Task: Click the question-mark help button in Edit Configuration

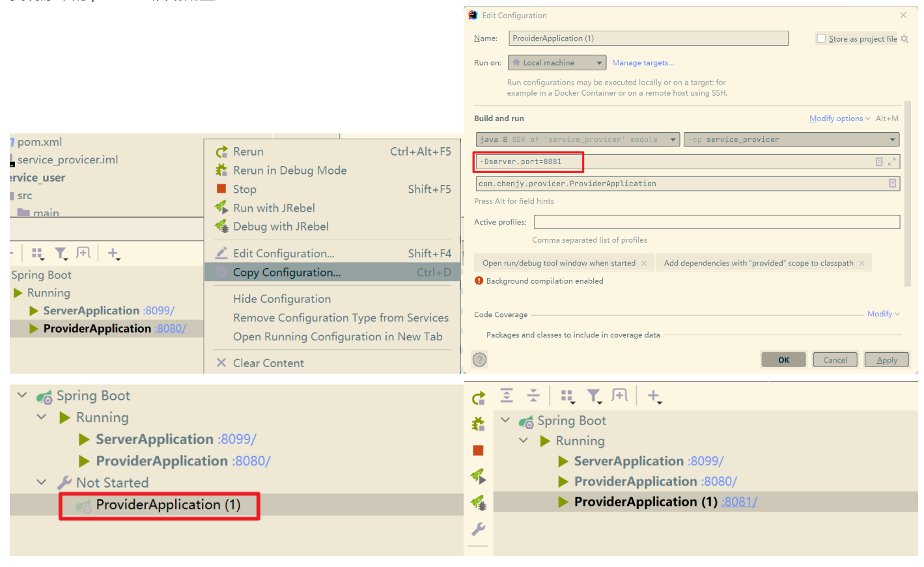Action: tap(480, 359)
